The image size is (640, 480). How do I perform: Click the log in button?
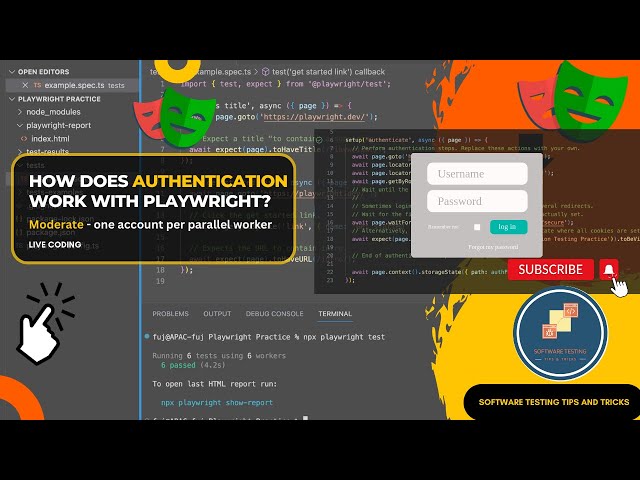pos(508,227)
